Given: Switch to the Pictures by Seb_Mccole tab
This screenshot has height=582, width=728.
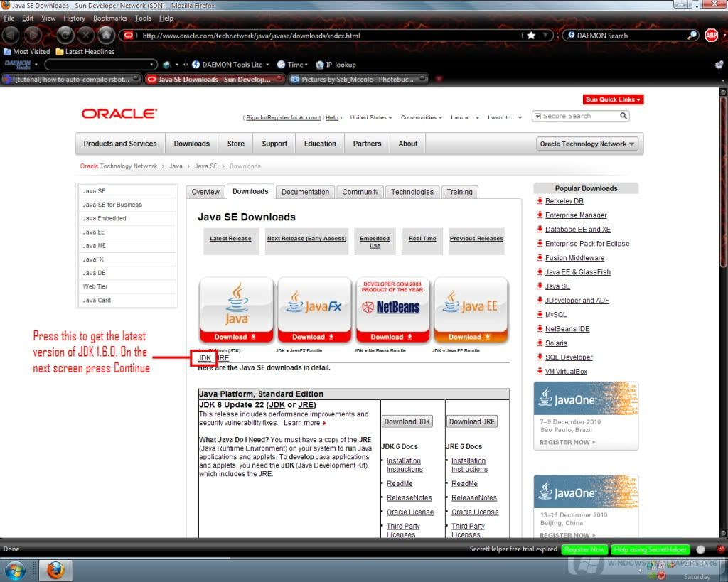Looking at the screenshot, I should tap(358, 79).
